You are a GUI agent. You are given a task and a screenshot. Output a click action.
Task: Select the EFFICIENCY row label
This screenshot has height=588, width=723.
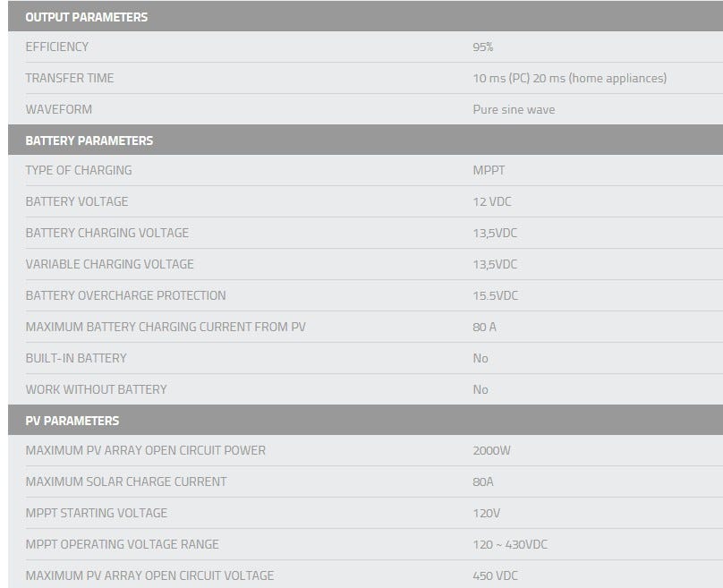pos(57,47)
